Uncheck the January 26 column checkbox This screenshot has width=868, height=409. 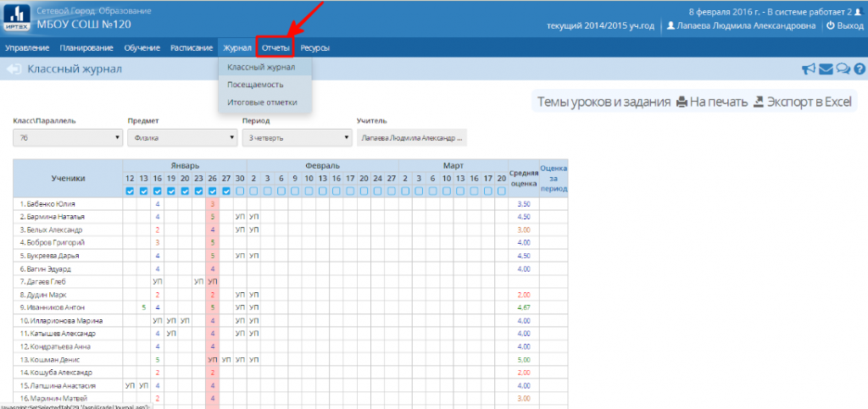click(x=212, y=191)
